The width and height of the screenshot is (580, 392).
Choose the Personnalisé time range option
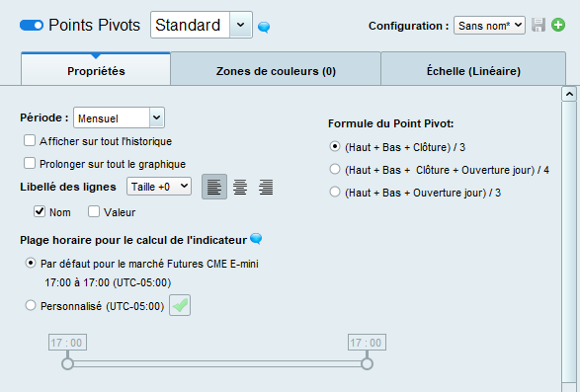point(31,305)
